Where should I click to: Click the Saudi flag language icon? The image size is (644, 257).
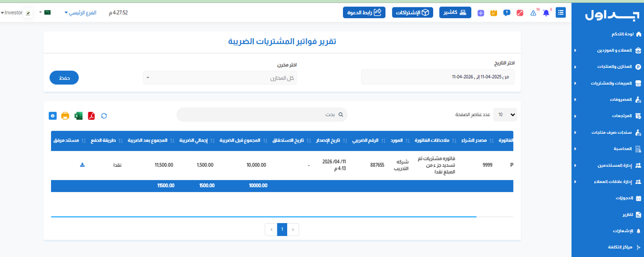point(47,12)
